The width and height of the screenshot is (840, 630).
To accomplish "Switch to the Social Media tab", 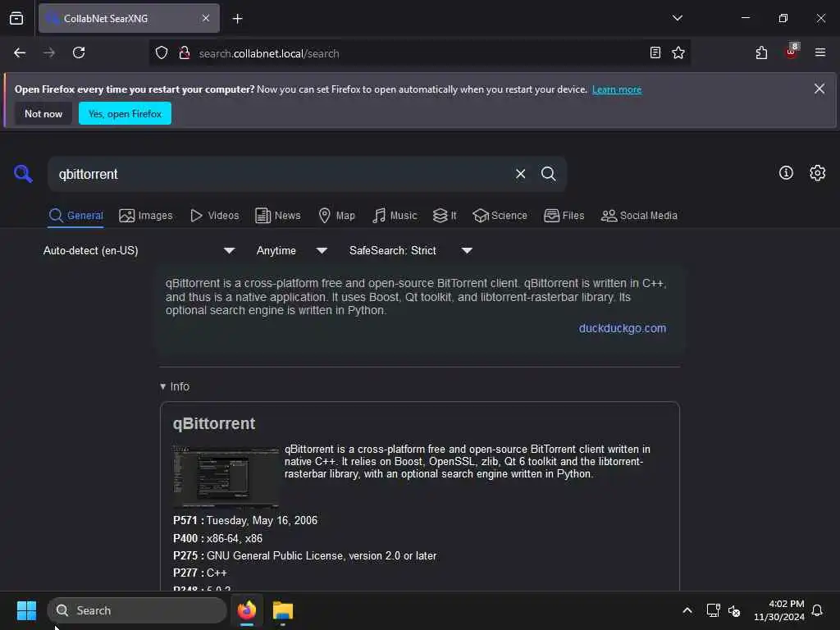I will pyautogui.click(x=639, y=216).
